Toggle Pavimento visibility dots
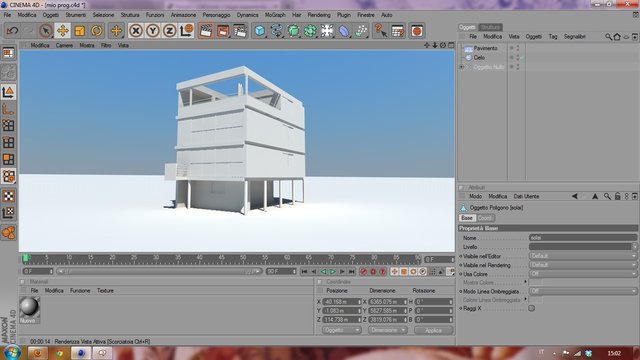This screenshot has height=360, width=640. pos(518,48)
